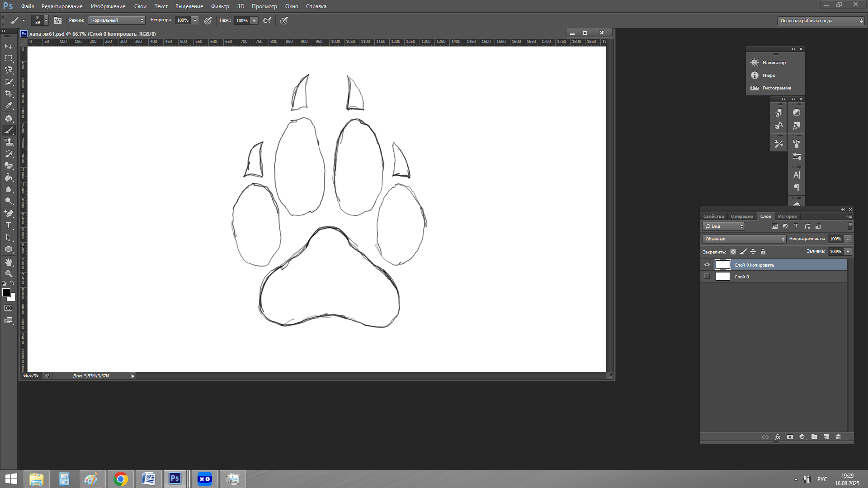868x488 pixels.
Task: Show the Слой 0 layer visibility
Action: pyautogui.click(x=707, y=277)
